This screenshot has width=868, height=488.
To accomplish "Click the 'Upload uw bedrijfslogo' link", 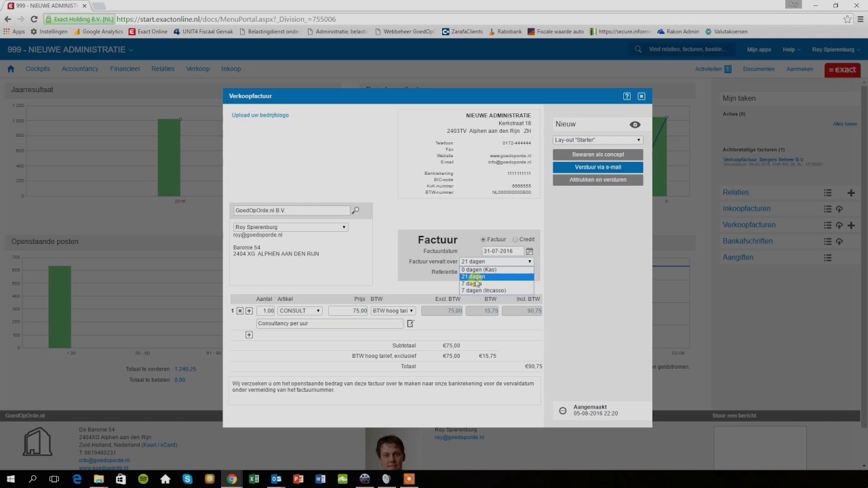I will [x=260, y=115].
